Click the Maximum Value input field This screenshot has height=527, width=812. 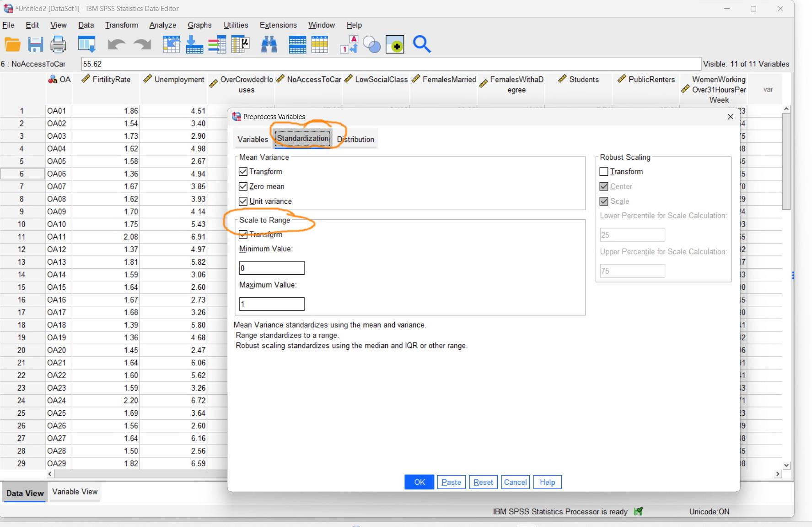click(271, 304)
